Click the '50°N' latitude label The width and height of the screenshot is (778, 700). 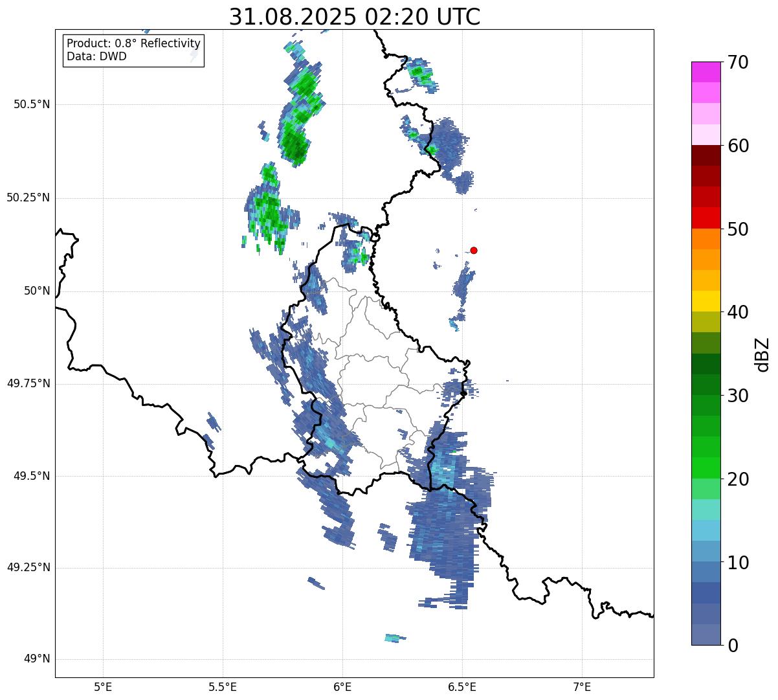[37, 291]
